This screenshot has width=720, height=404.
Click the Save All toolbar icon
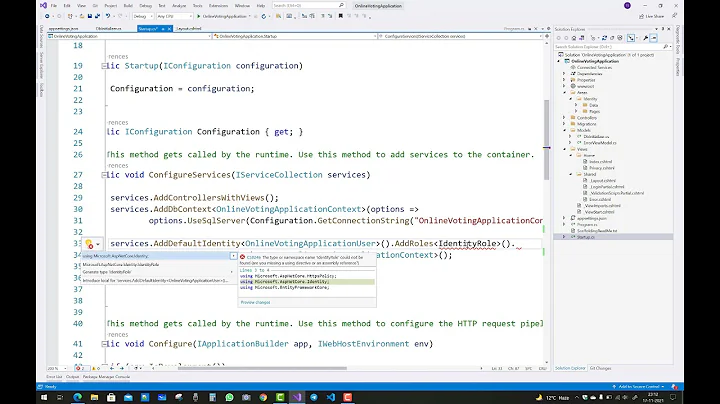97,16
